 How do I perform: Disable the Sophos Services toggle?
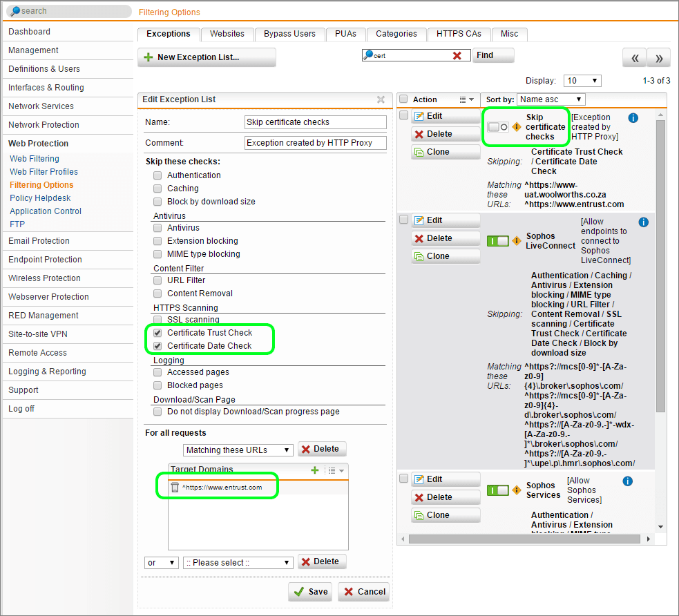coord(497,490)
